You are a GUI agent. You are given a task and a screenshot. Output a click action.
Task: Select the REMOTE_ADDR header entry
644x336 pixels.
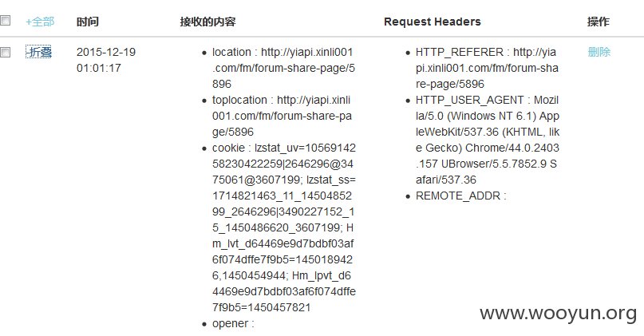point(460,196)
